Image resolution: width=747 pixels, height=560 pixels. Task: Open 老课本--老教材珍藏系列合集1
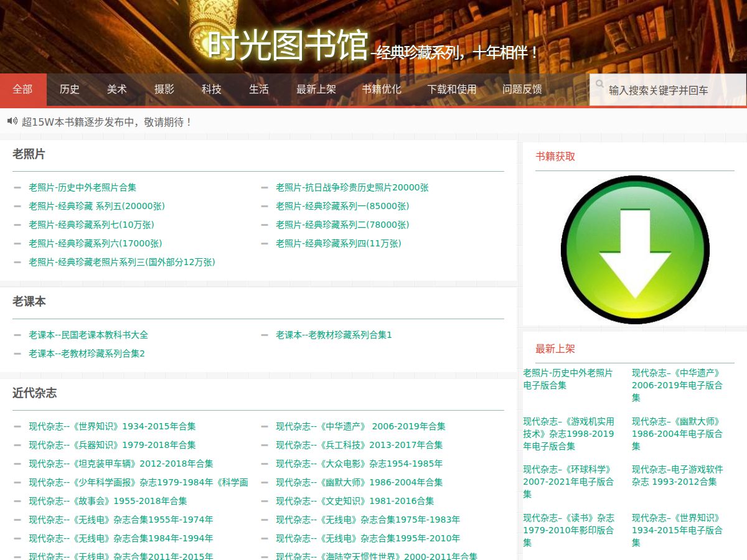[334, 335]
